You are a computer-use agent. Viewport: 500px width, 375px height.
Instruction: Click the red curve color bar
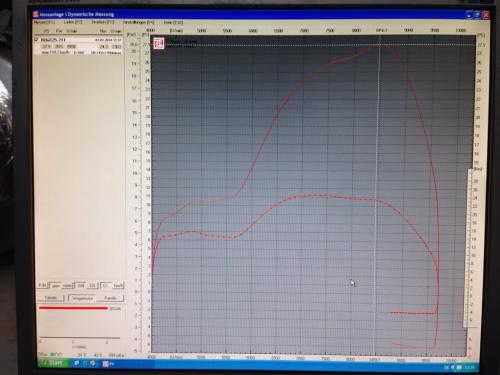click(73, 308)
